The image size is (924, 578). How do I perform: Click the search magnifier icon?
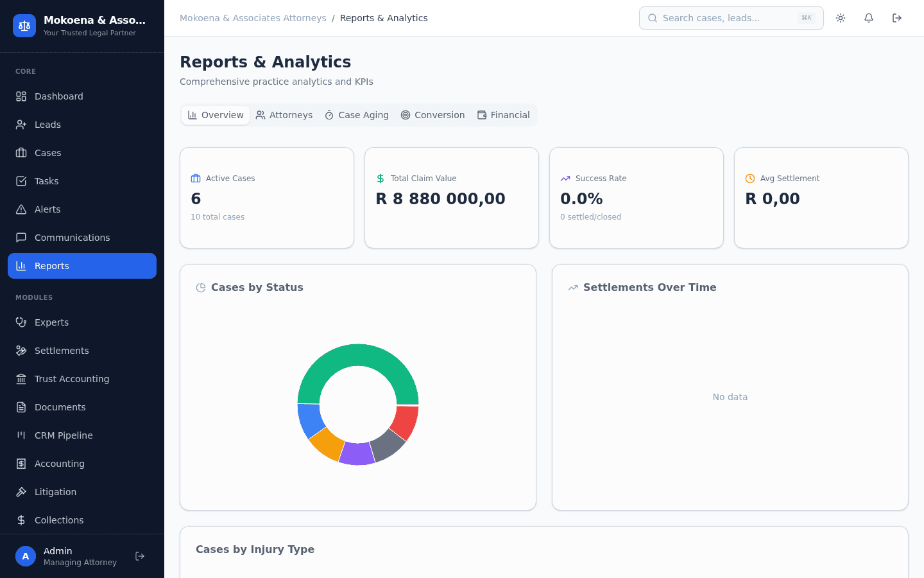[653, 18]
